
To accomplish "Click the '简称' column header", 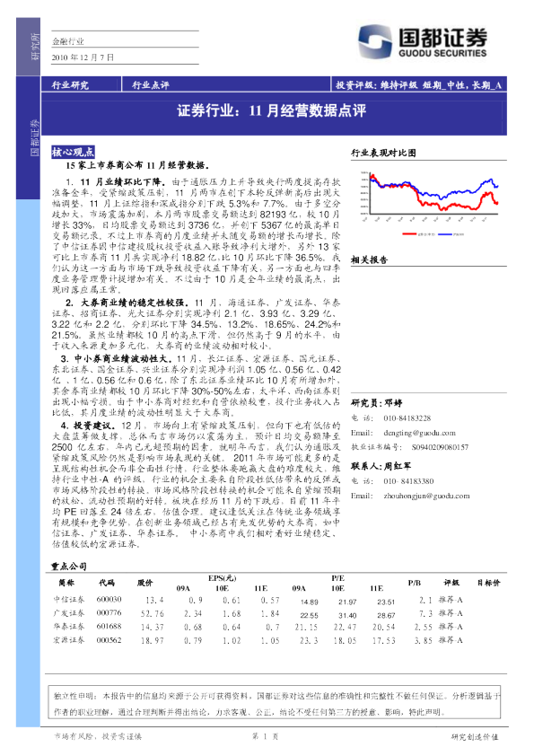I will pos(66,583).
